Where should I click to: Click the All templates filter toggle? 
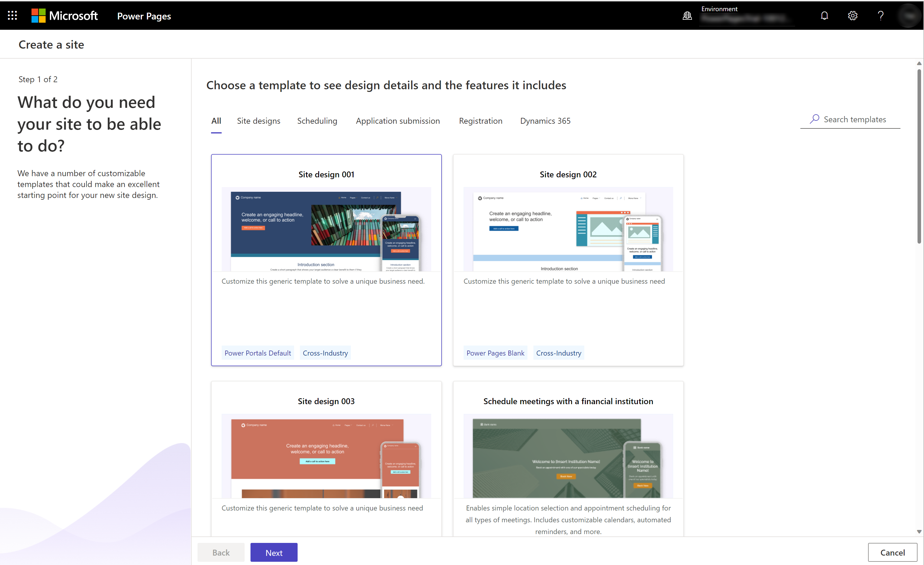point(216,120)
